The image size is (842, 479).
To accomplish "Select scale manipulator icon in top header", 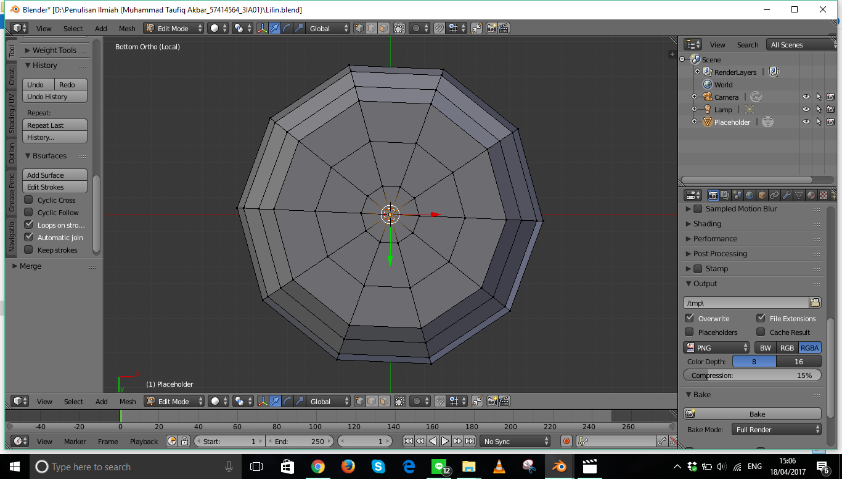I will click(299, 28).
